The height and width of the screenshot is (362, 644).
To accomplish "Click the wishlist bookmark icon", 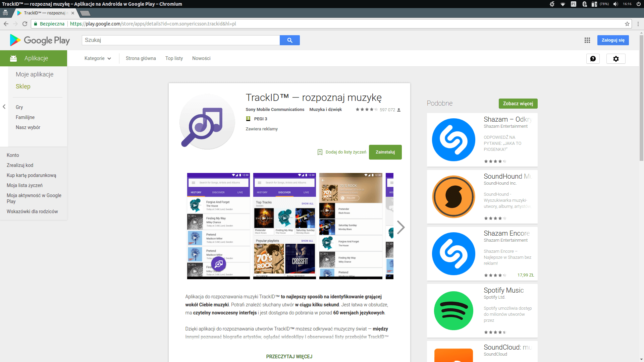I will pyautogui.click(x=320, y=152).
